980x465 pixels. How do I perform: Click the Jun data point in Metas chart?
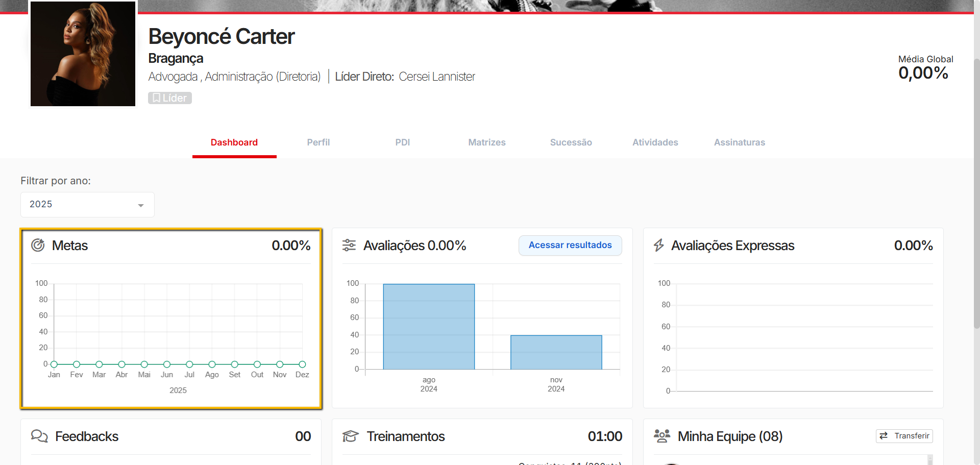pos(167,364)
